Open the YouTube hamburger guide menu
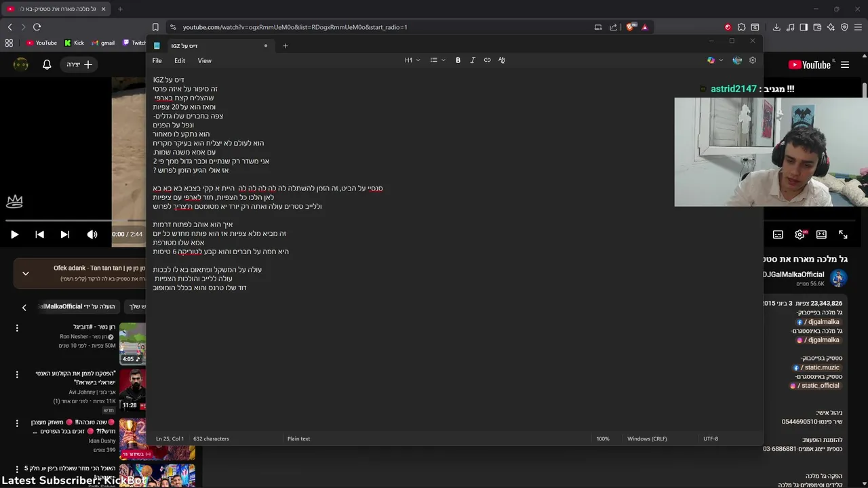The width and height of the screenshot is (868, 488). (x=845, y=65)
